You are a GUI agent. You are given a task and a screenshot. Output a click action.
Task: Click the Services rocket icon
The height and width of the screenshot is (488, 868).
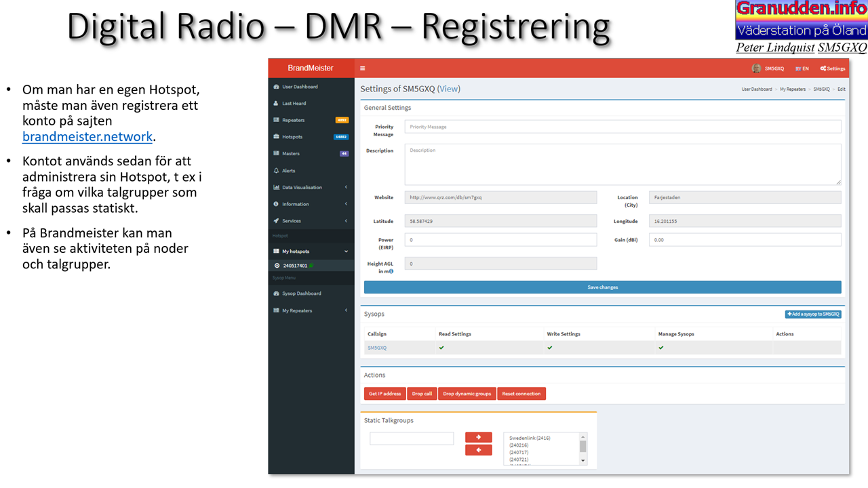point(276,221)
